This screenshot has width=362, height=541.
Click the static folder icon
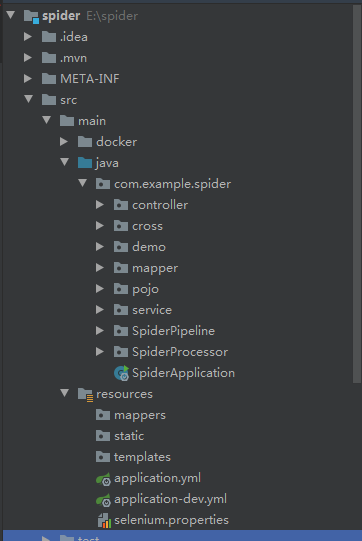coord(103,436)
